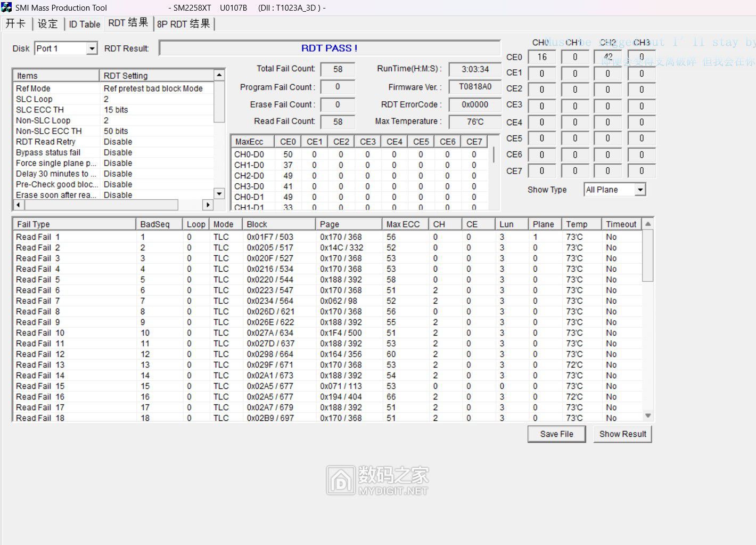The height and width of the screenshot is (545, 756).
Task: Click page value 0x071 / 113
Action: click(341, 386)
